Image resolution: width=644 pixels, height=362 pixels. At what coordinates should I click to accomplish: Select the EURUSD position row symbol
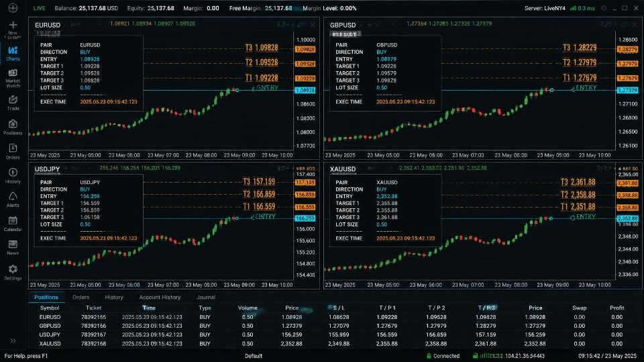click(50, 317)
